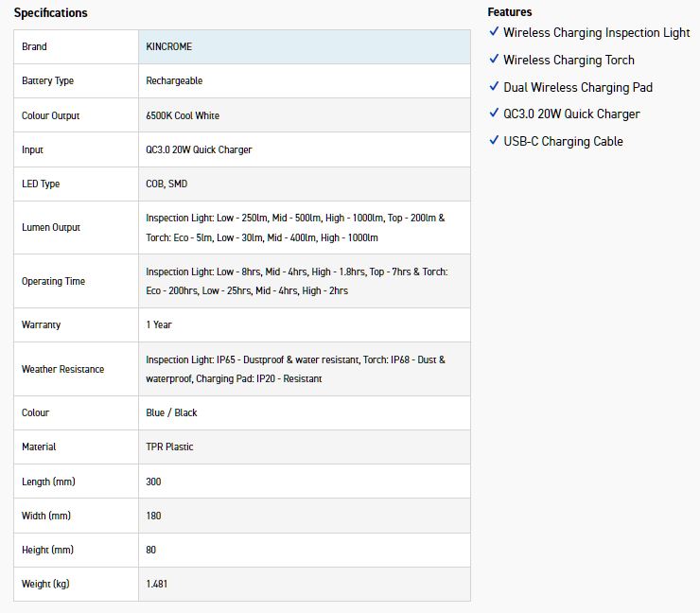Click the Length (mm) value 300
Image resolution: width=700 pixels, height=613 pixels.
click(x=153, y=482)
